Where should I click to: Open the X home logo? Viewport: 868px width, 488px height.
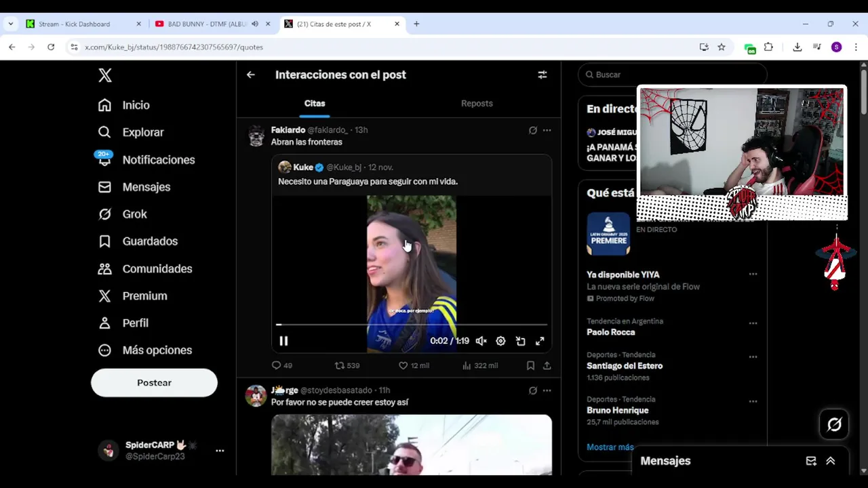point(105,75)
